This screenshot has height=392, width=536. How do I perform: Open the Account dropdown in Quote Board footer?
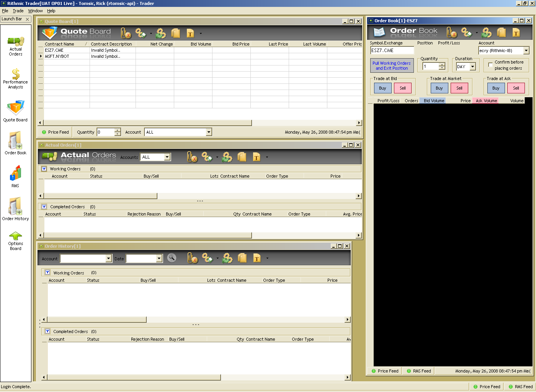(209, 132)
